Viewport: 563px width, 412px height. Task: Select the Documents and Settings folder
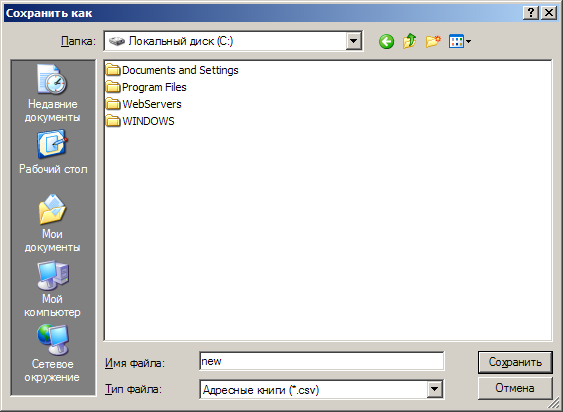[172, 70]
